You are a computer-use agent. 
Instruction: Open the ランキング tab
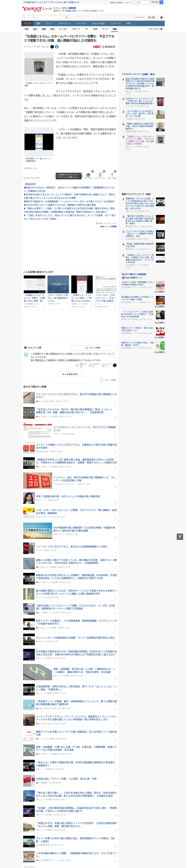pyautogui.click(x=115, y=24)
